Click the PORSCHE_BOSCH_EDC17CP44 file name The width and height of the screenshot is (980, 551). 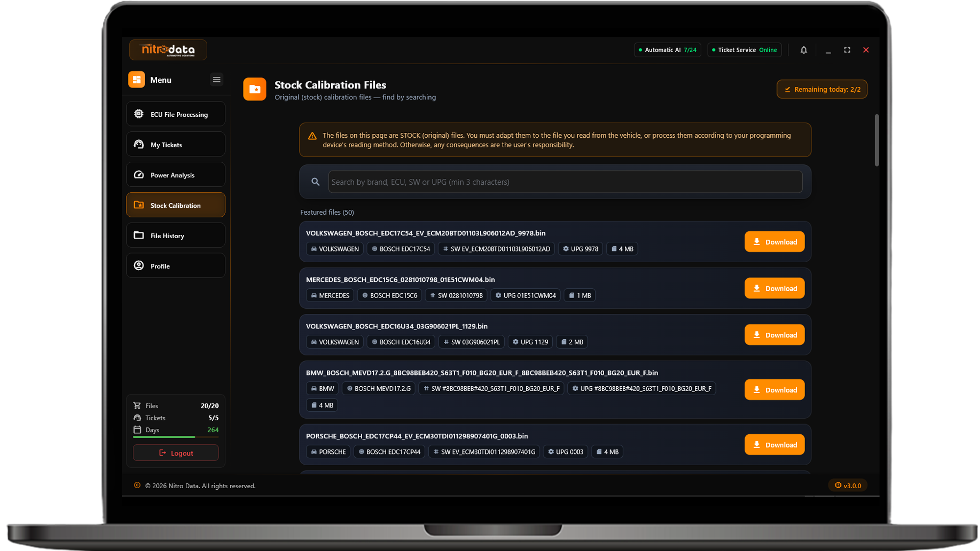[417, 436]
